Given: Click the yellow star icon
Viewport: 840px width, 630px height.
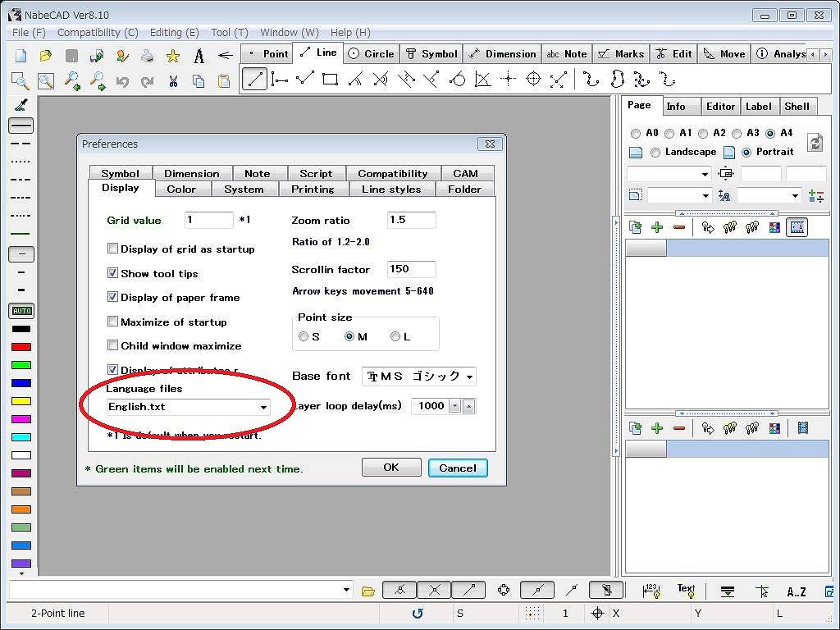Looking at the screenshot, I should pyautogui.click(x=172, y=55).
